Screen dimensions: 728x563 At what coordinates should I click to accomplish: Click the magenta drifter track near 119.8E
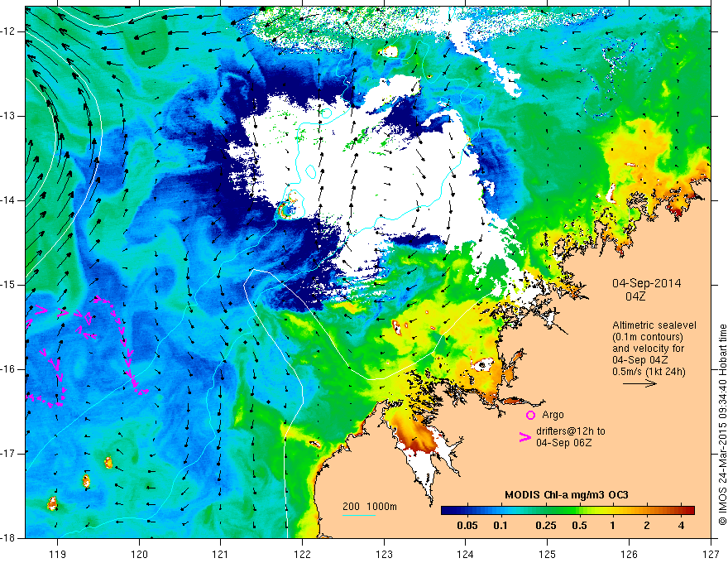122,344
